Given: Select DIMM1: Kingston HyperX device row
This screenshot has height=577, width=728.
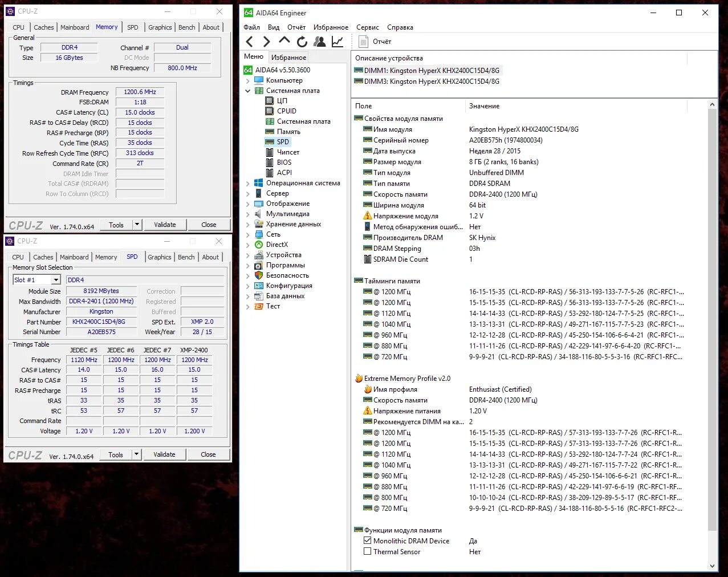Looking at the screenshot, I should click(x=427, y=71).
